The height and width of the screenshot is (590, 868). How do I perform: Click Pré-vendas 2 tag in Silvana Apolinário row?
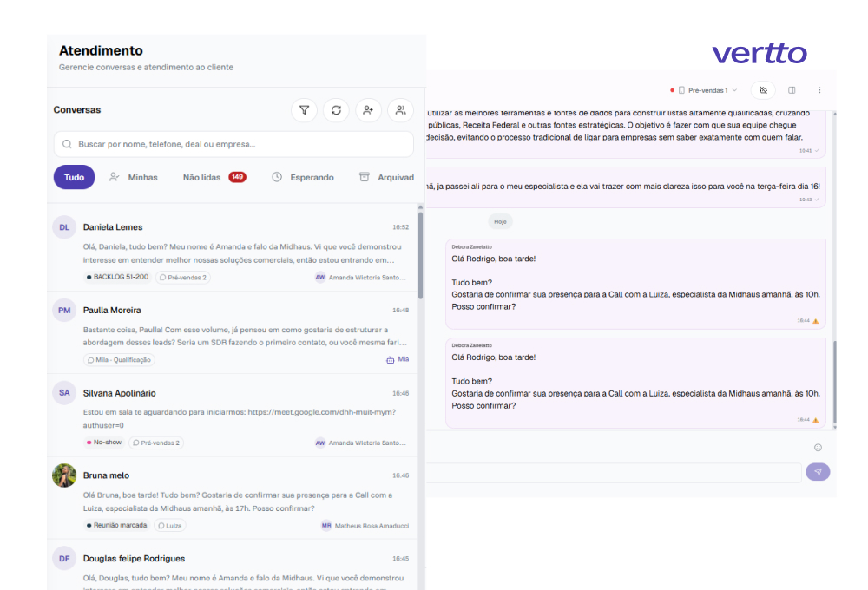(x=156, y=442)
